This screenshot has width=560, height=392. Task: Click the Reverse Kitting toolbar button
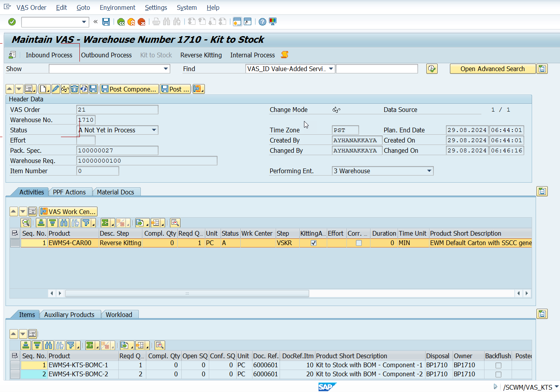click(201, 55)
